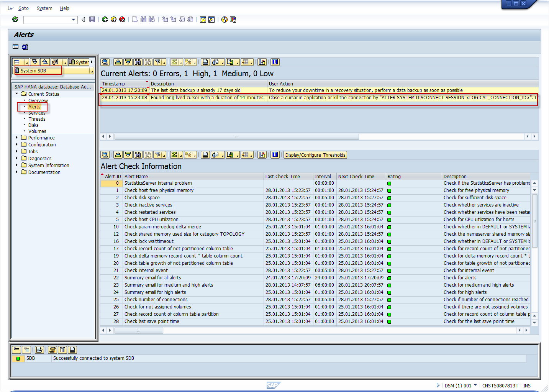Click Details icon in Current Alerts toolbar
Viewport: 549px width, 392px height.
pos(105,62)
